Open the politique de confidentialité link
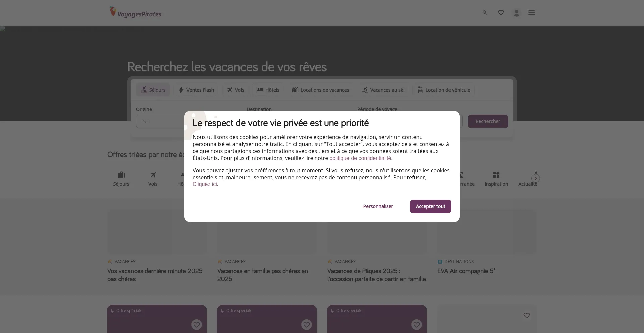 (x=360, y=158)
